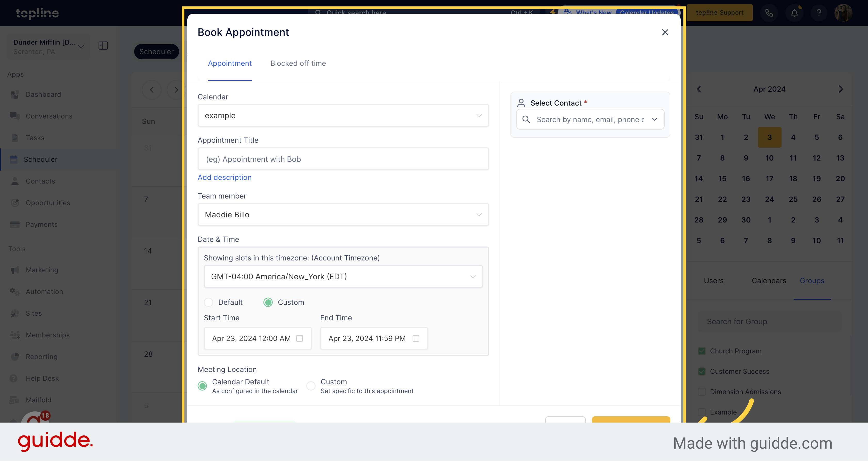Choose Custom meeting location radio
The image size is (868, 461).
point(311,386)
